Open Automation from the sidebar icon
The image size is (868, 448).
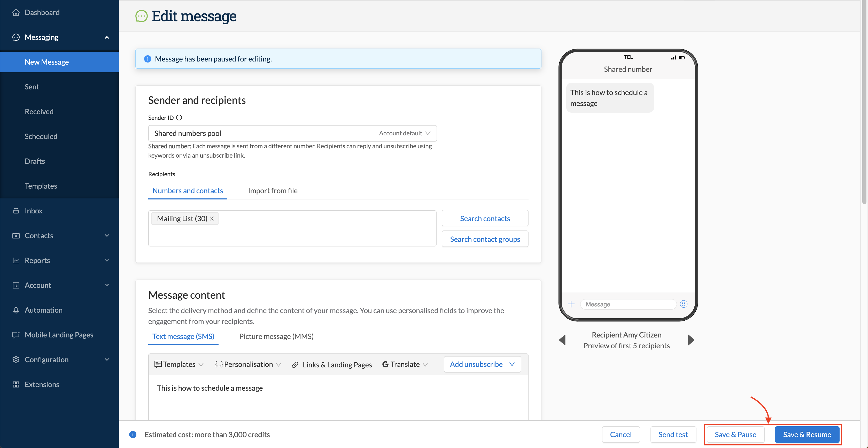coord(16,310)
